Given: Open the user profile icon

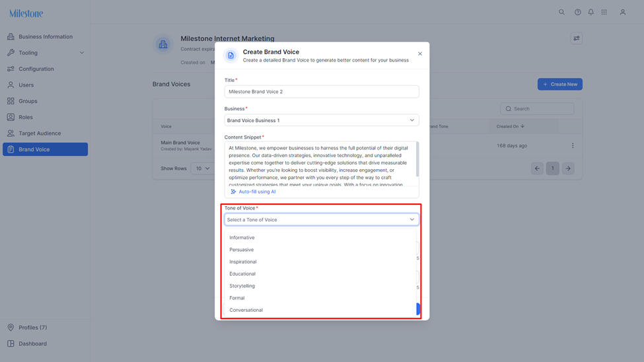Looking at the screenshot, I should pyautogui.click(x=623, y=13).
